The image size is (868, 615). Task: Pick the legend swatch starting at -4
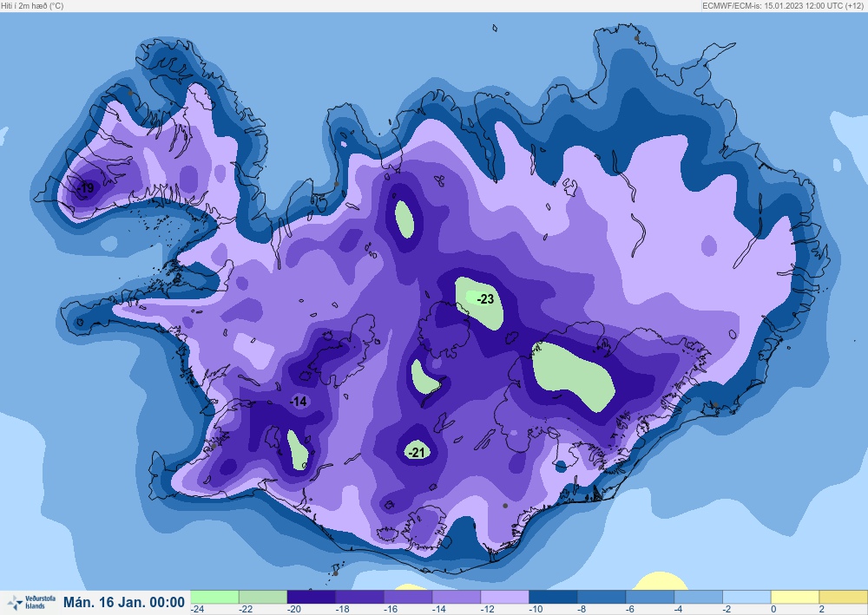coord(698,597)
